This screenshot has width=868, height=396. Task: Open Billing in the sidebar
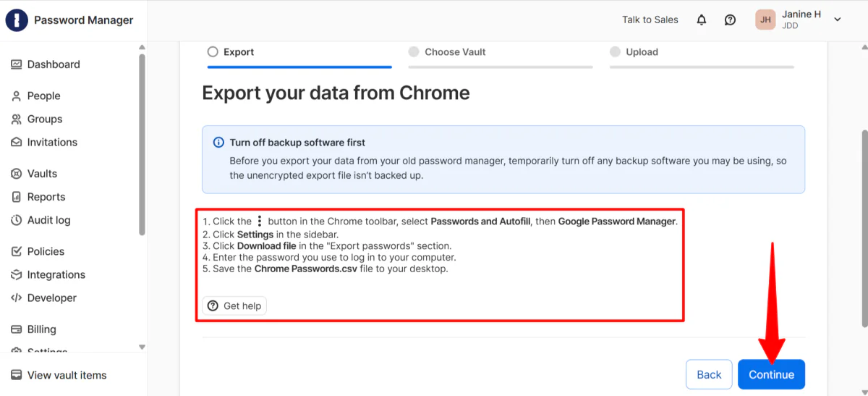coord(41,329)
